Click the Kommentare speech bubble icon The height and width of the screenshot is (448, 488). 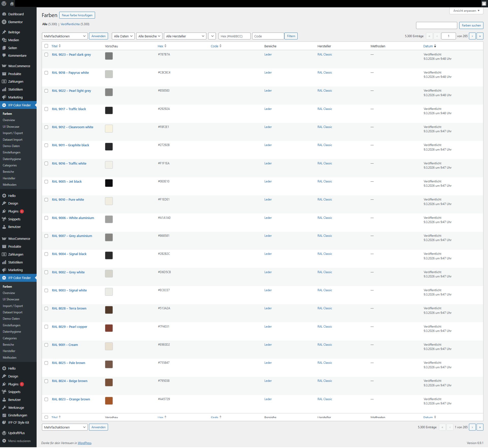click(x=4, y=55)
